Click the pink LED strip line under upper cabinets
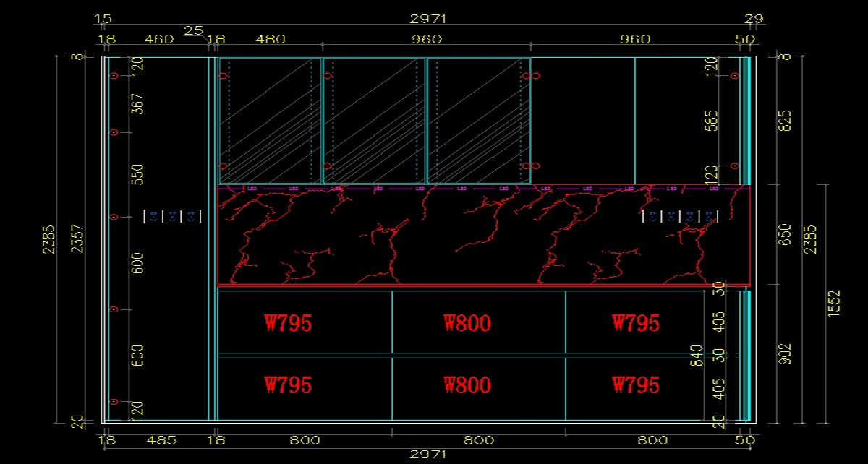 pos(477,189)
